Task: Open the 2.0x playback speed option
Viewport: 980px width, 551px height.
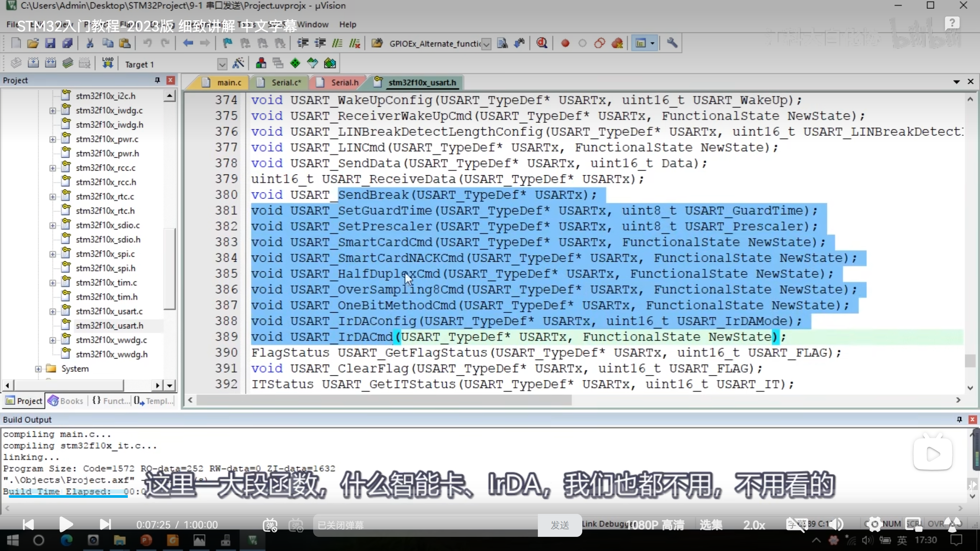Action: [x=754, y=525]
